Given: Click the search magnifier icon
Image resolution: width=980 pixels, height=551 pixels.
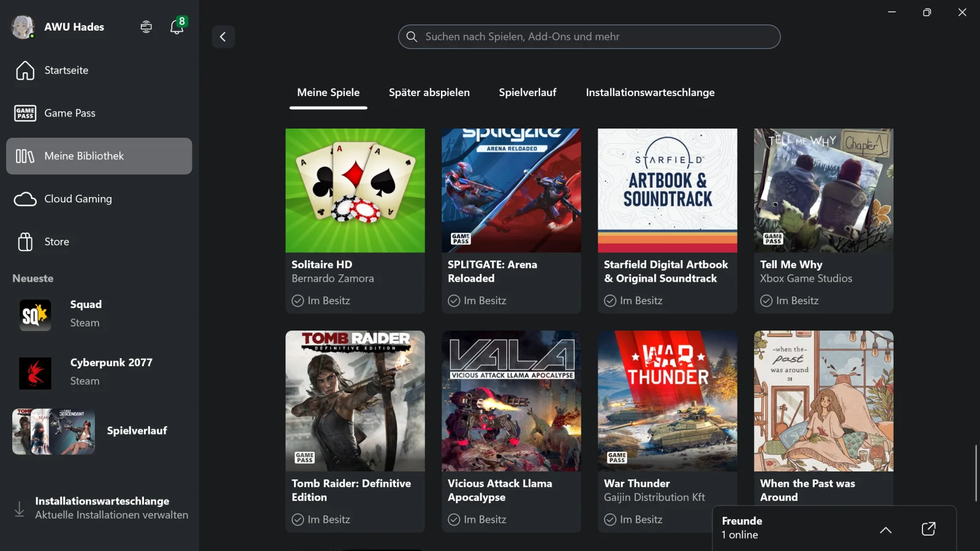Looking at the screenshot, I should pyautogui.click(x=412, y=37).
